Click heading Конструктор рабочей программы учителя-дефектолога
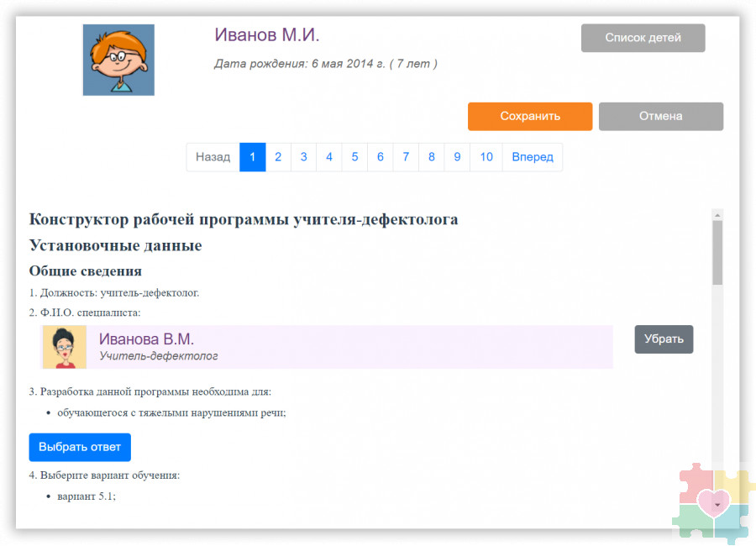Screen dimensions: 756x546 pyautogui.click(x=244, y=219)
